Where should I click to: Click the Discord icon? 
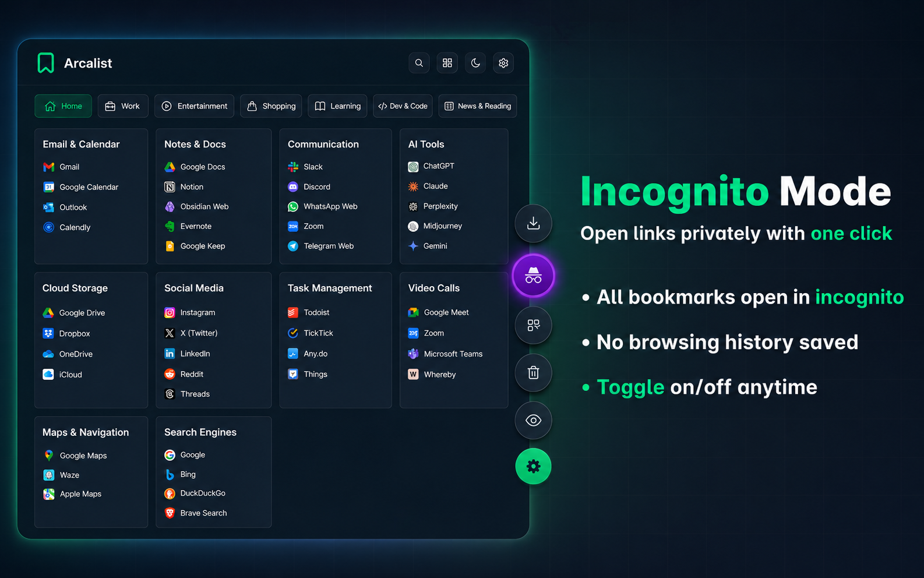293,187
